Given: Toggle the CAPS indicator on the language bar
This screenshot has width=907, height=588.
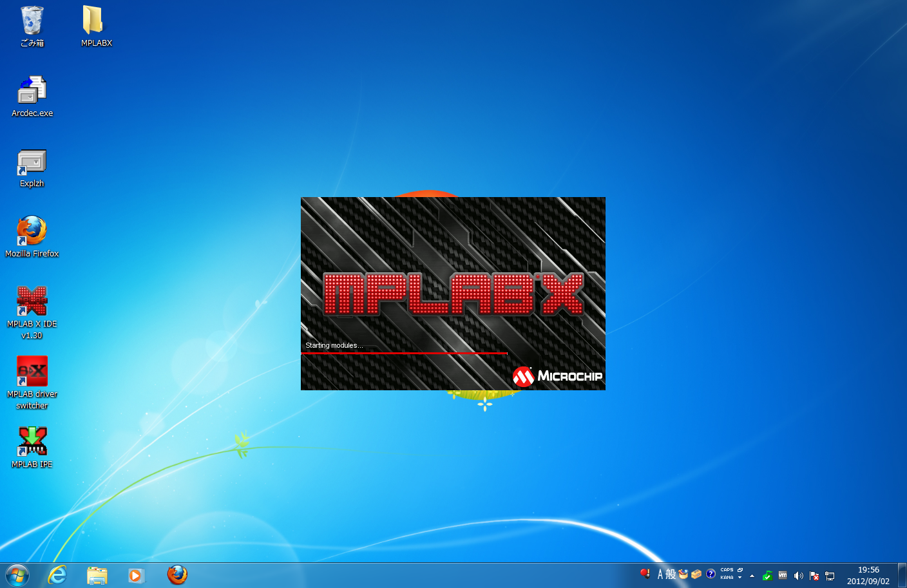Looking at the screenshot, I should coord(727,570).
